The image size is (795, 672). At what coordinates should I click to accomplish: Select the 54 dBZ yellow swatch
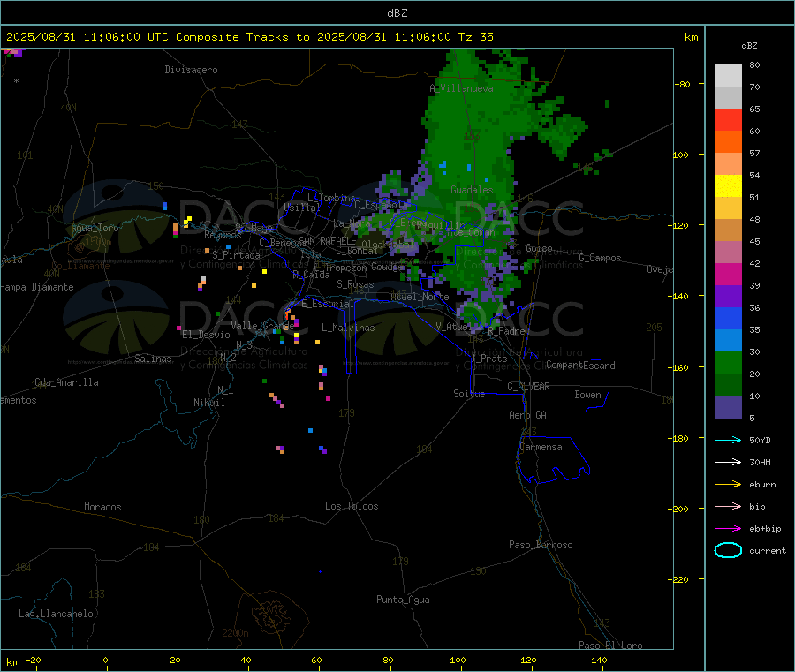pyautogui.click(x=728, y=185)
